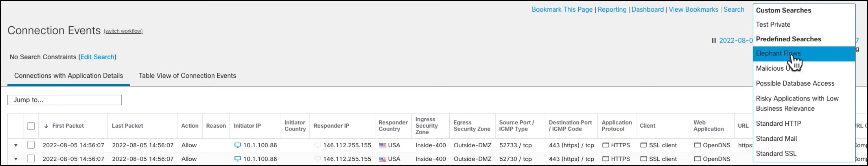Check the first connection event row checkbox
The width and height of the screenshot is (868, 166).
click(x=31, y=145)
